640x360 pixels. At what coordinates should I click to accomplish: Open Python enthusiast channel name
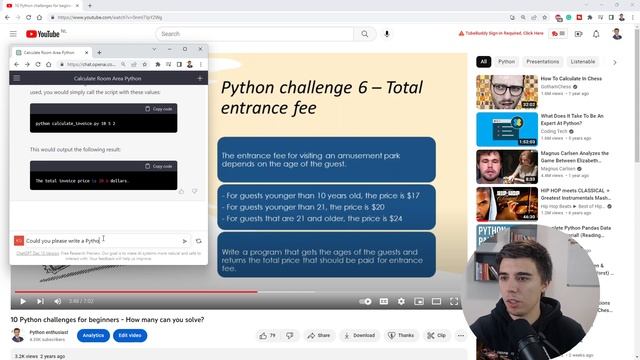tap(49, 332)
